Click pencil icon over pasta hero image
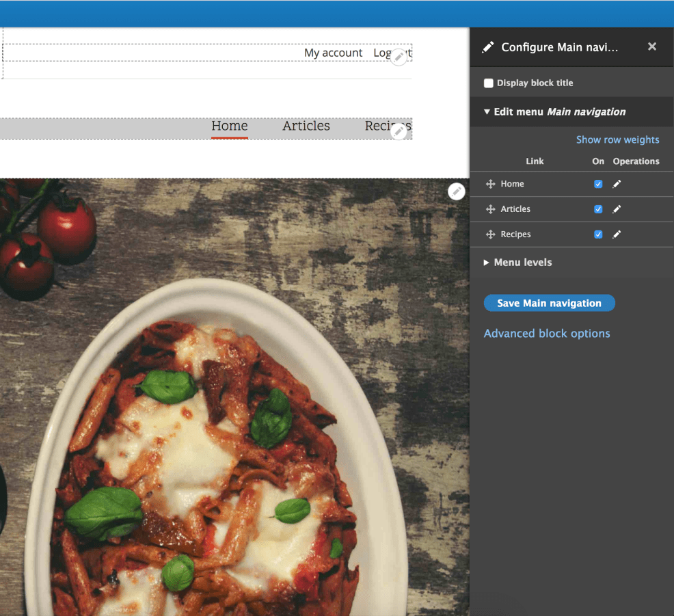Viewport: 674px width, 616px height. 457,192
